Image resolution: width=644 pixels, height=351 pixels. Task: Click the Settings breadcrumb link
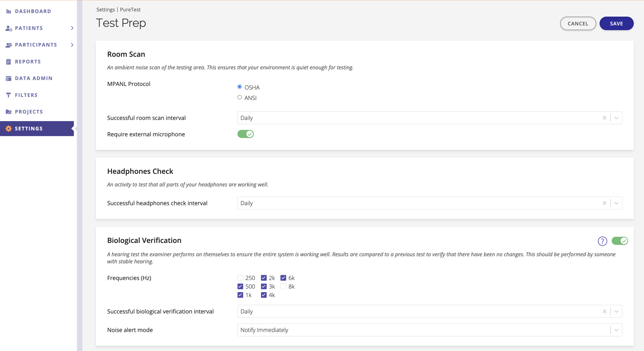106,10
